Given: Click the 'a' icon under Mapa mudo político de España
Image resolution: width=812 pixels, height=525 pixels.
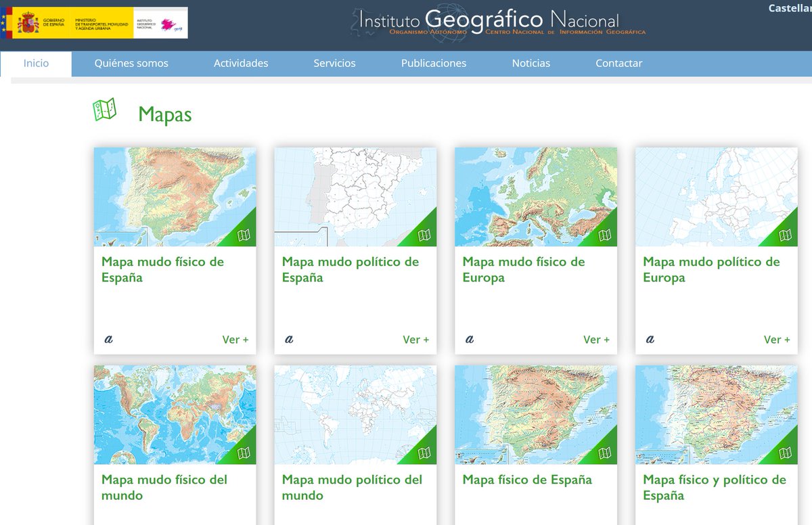Looking at the screenshot, I should [x=289, y=340].
